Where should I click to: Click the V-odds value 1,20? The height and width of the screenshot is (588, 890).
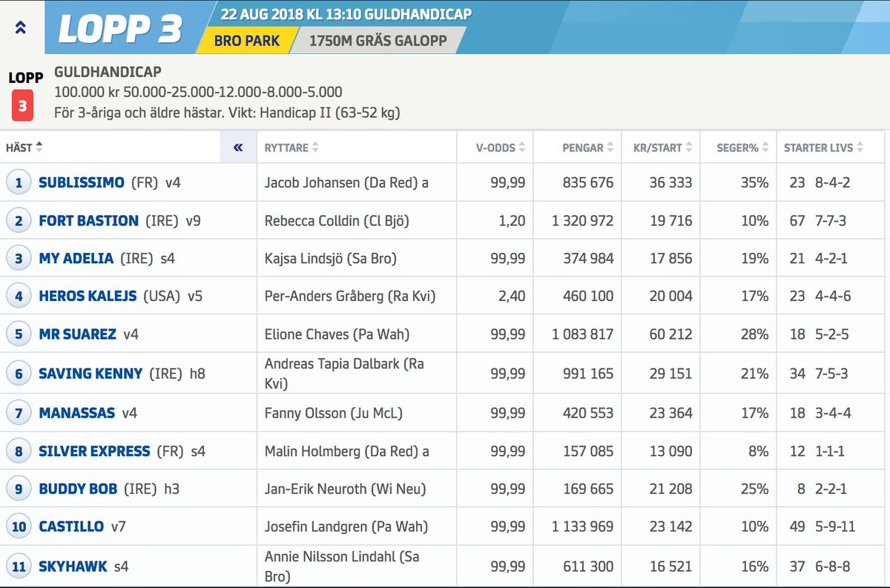click(512, 220)
